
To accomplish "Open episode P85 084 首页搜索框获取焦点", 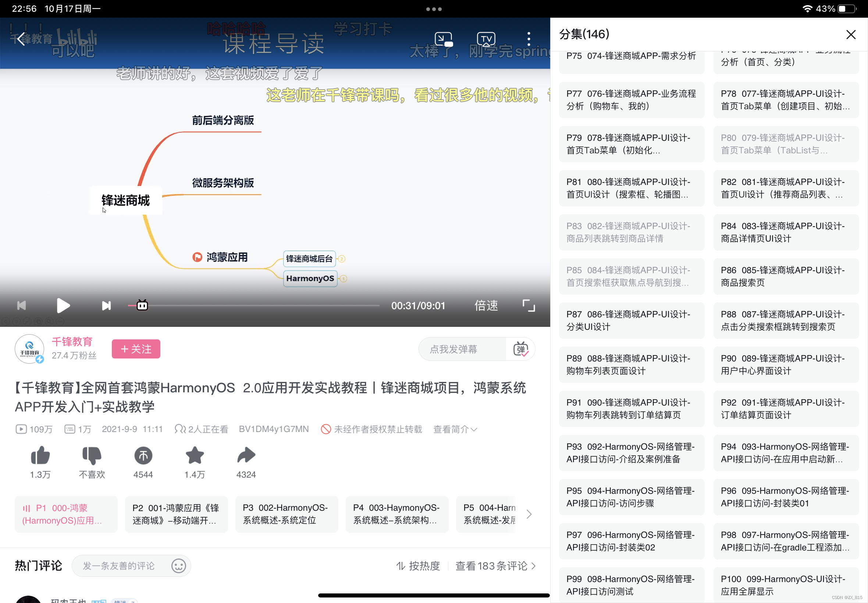I will (x=632, y=276).
